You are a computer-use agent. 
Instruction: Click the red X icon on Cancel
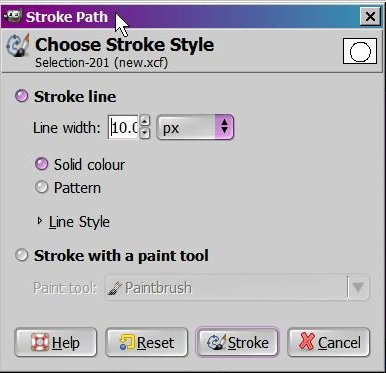pyautogui.click(x=307, y=342)
